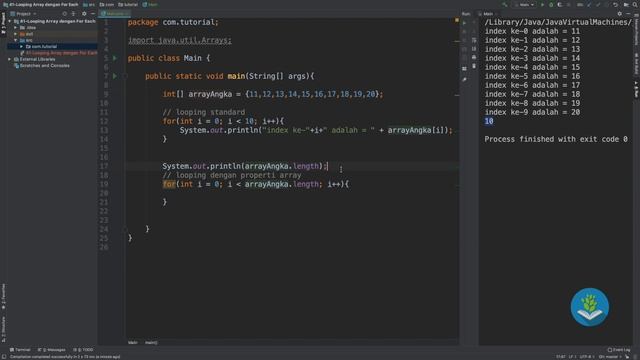Click the up-the-stack-trace arrow in Run panel
This screenshot has height=360, width=640.
(x=474, y=23)
